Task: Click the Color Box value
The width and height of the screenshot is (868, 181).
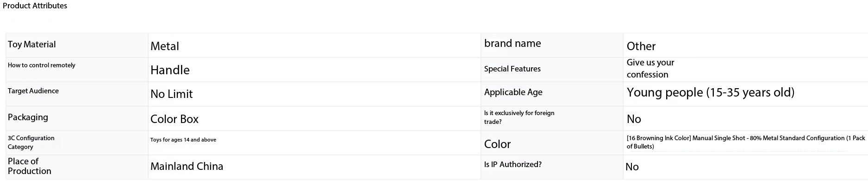Action: click(174, 119)
